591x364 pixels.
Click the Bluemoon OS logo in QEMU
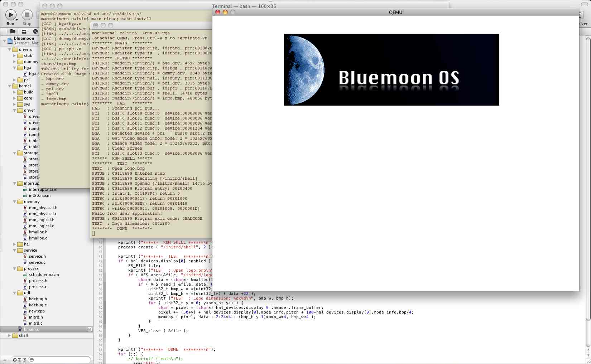[x=391, y=70]
